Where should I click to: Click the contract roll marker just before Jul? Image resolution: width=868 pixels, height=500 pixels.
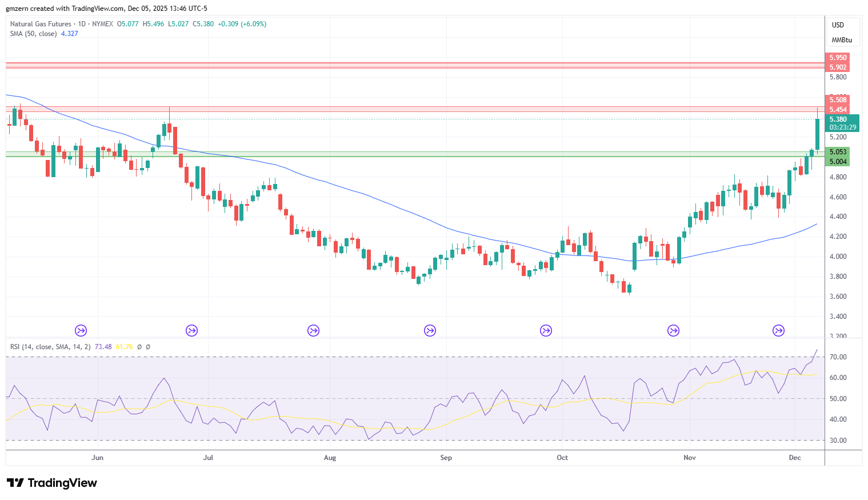pyautogui.click(x=192, y=330)
